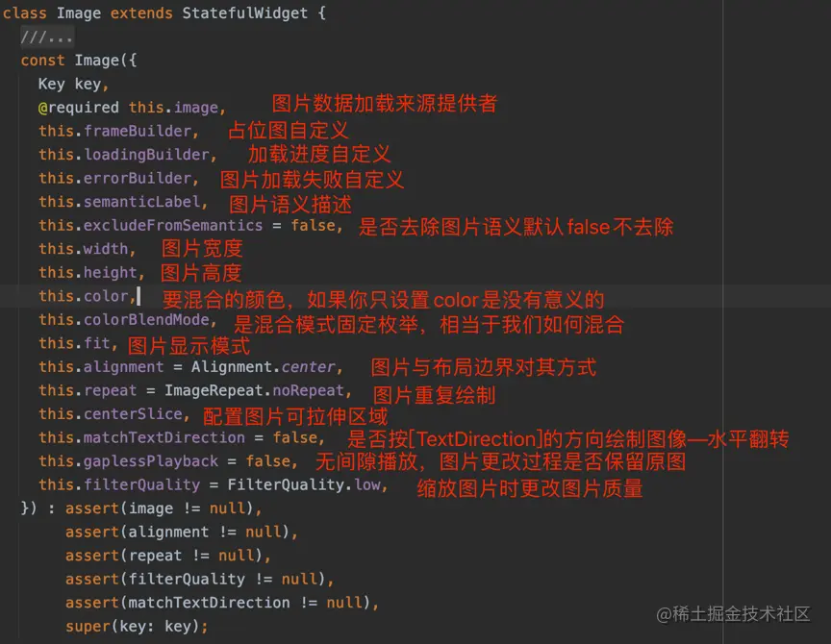Click 'this.filterQuality = FilterQuality.low,' line
Viewport: 831px width, 644px height.
[x=214, y=484]
